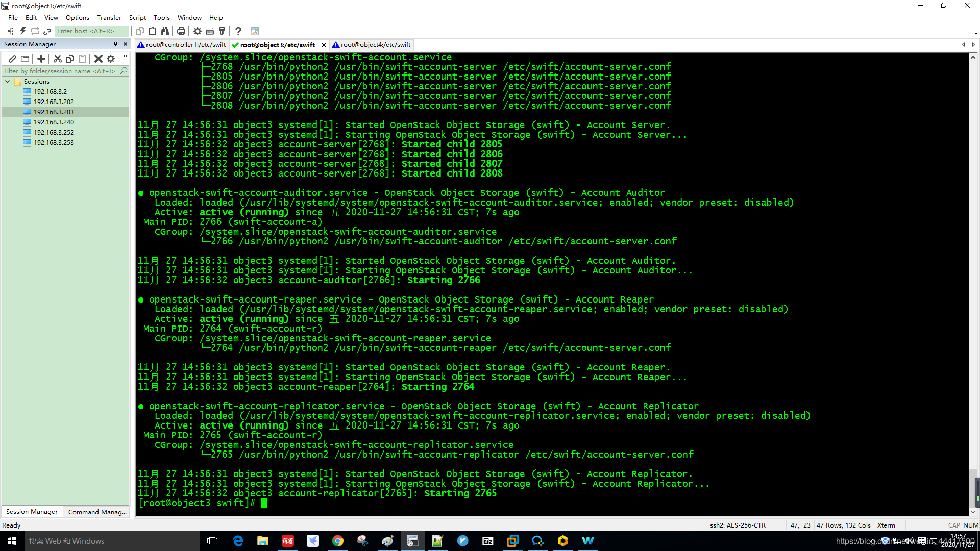Open Find with the binoculars icon
The height and width of the screenshot is (551, 980).
(x=165, y=31)
